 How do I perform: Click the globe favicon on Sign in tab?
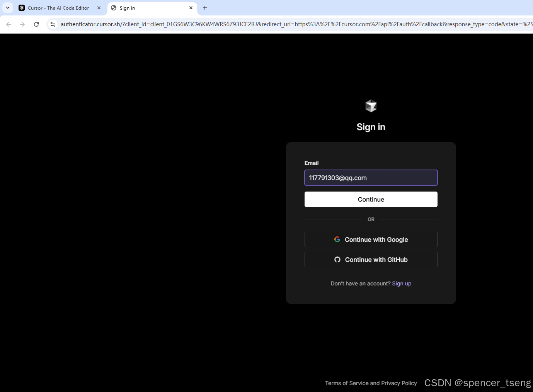pos(114,8)
